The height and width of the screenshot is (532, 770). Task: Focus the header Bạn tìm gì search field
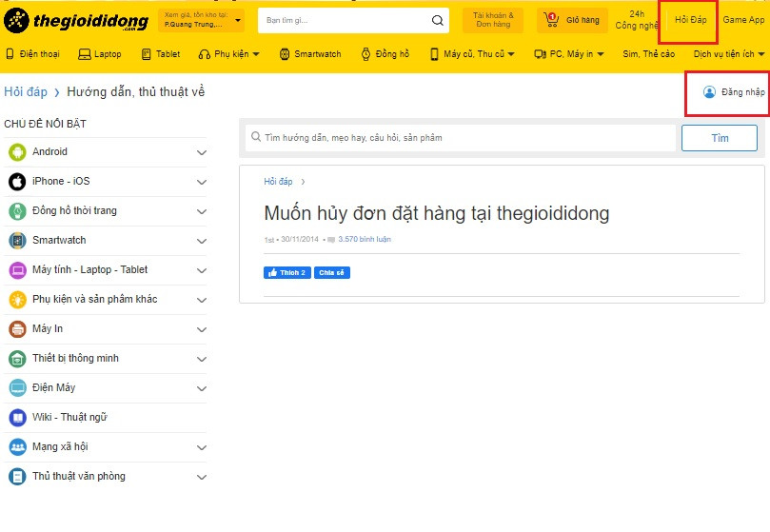point(353,20)
